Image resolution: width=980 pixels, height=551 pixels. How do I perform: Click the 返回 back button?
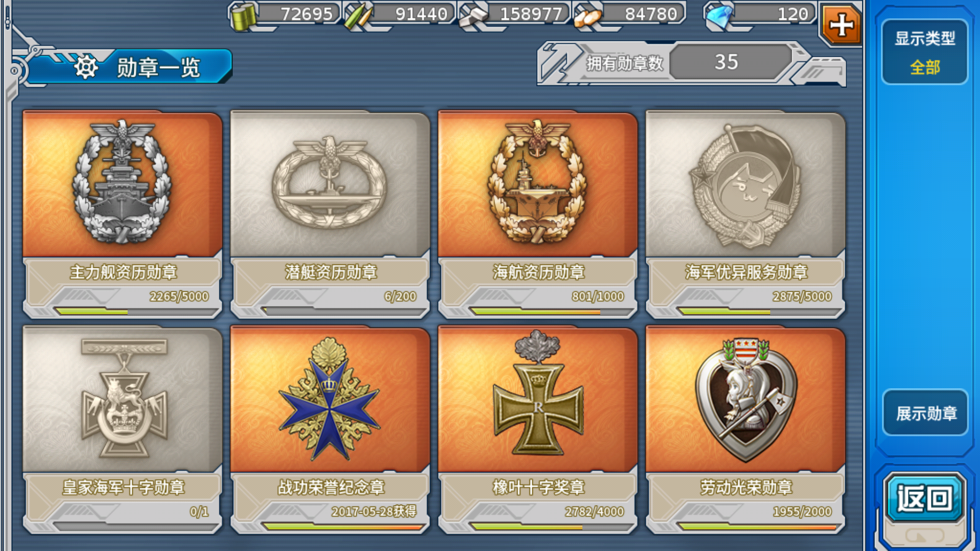pyautogui.click(x=924, y=498)
